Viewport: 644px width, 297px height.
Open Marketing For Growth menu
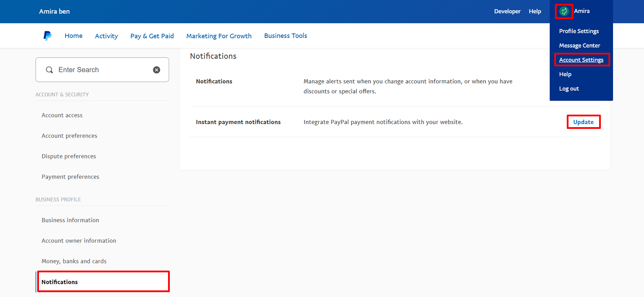click(x=219, y=36)
